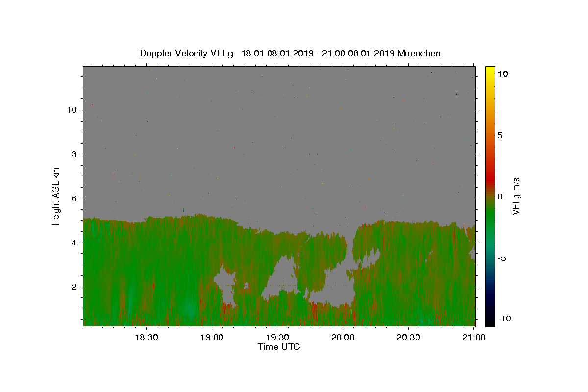
Task: Click the colorbar value '10' at top
Action: [502, 74]
